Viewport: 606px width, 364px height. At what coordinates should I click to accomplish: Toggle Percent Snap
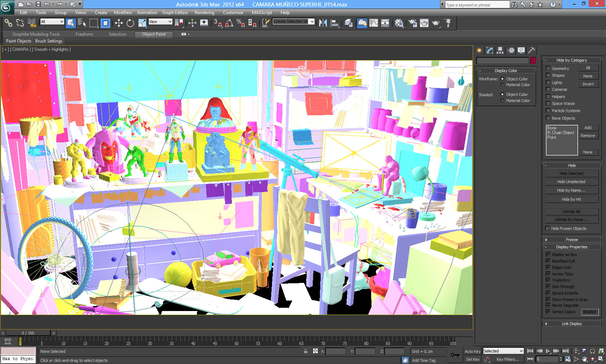point(241,23)
